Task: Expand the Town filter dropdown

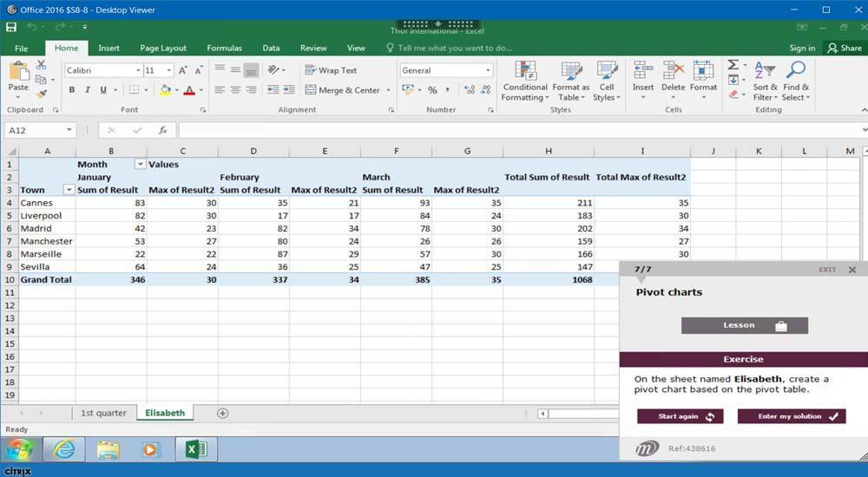Action: [x=69, y=190]
